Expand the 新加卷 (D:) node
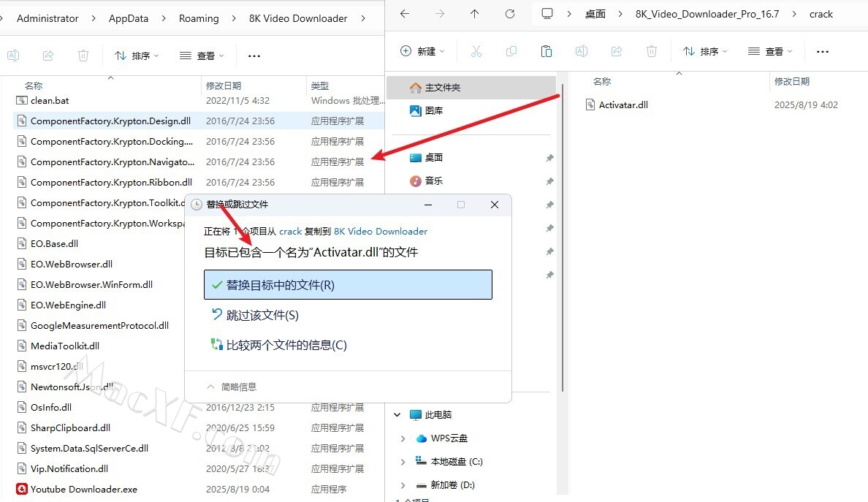 [x=403, y=485]
